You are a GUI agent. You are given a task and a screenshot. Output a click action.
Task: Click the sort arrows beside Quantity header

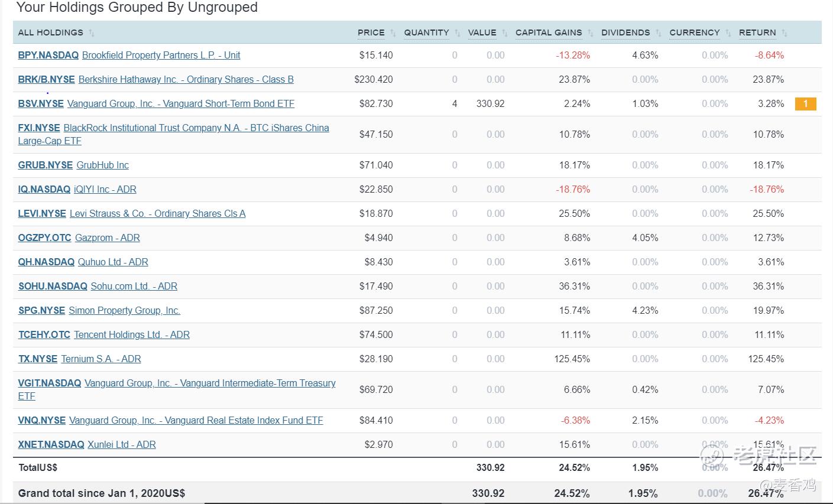458,33
